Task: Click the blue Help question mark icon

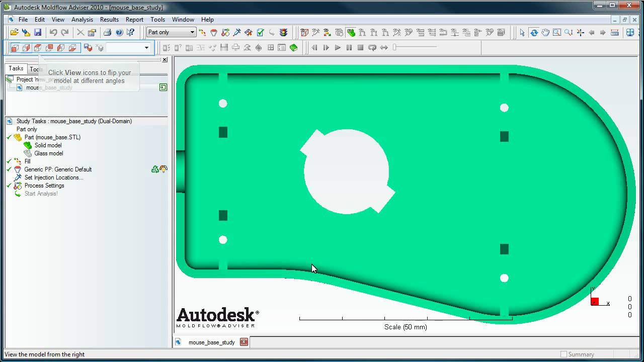Action: coord(119,33)
